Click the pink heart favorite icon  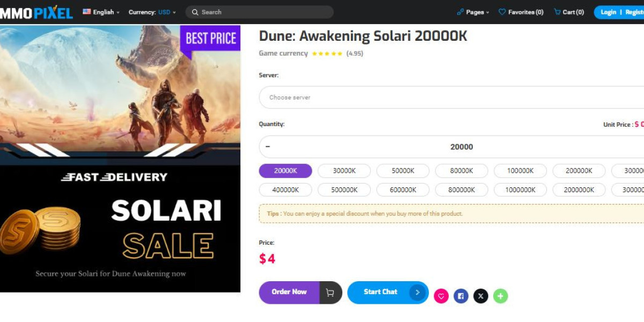(441, 296)
